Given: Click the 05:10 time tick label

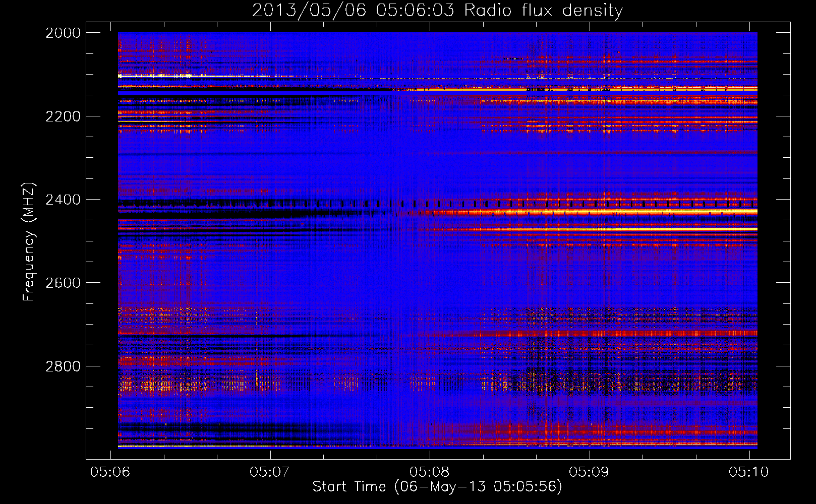Looking at the screenshot, I should coord(749,472).
